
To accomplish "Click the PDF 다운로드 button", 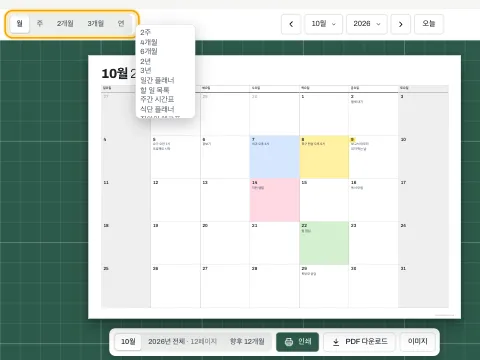I will tap(359, 342).
